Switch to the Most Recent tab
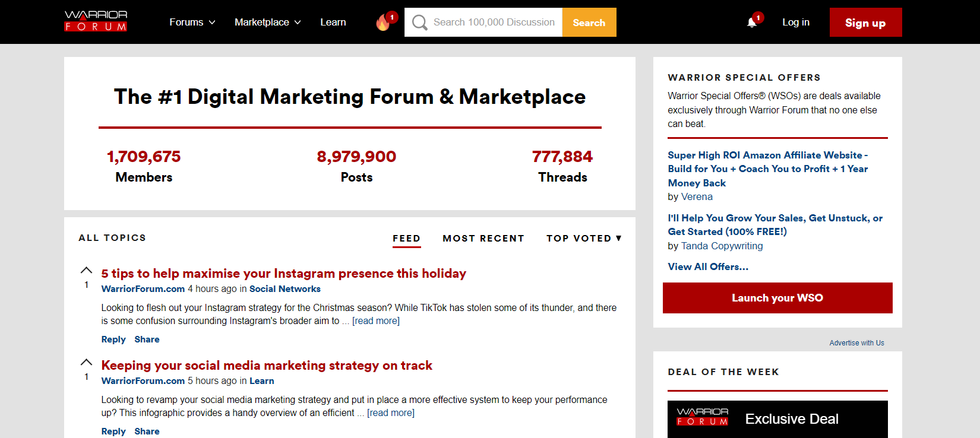This screenshot has width=980, height=438. click(x=483, y=238)
